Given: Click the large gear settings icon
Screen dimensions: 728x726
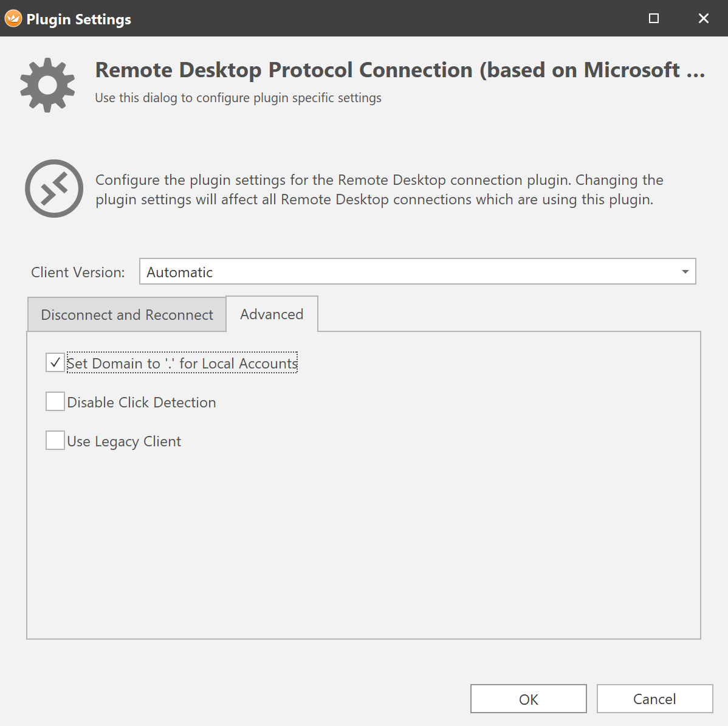Looking at the screenshot, I should point(47,85).
